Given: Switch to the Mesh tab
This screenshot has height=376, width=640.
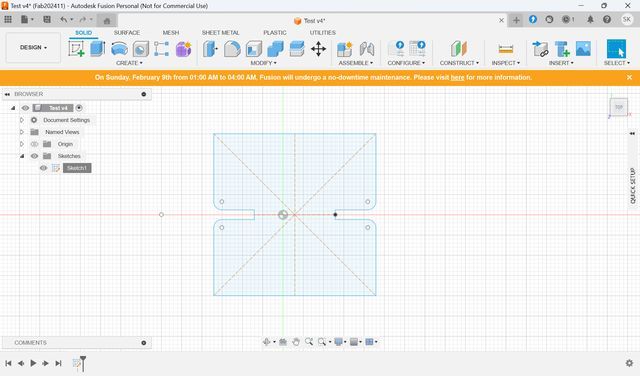Looking at the screenshot, I should point(171,33).
